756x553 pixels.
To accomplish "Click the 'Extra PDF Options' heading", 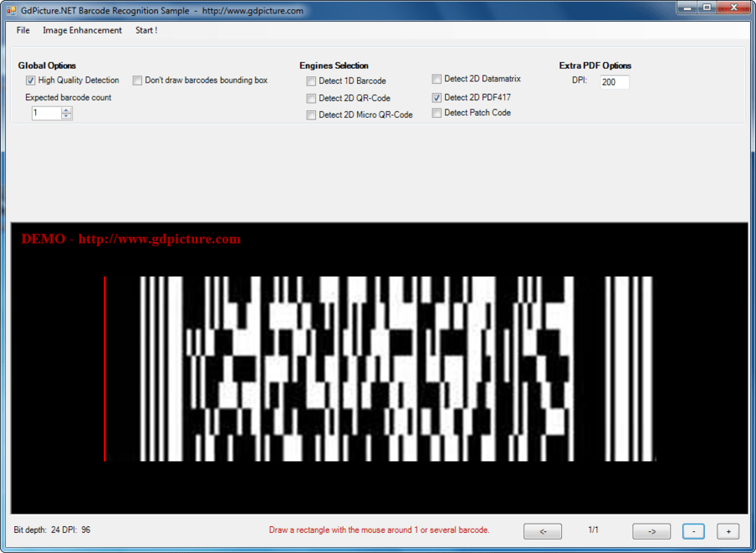I will pos(595,66).
